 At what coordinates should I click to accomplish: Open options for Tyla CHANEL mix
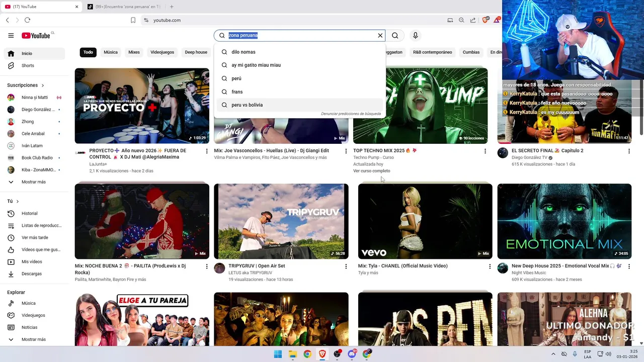coord(490,266)
